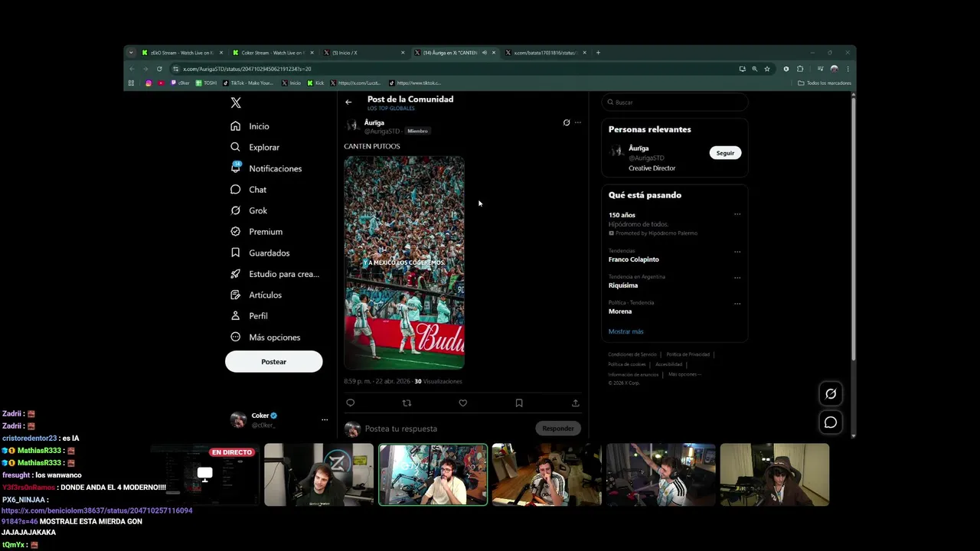Switch to the x.com/batata browser tab
980x551 pixels.
545,53
